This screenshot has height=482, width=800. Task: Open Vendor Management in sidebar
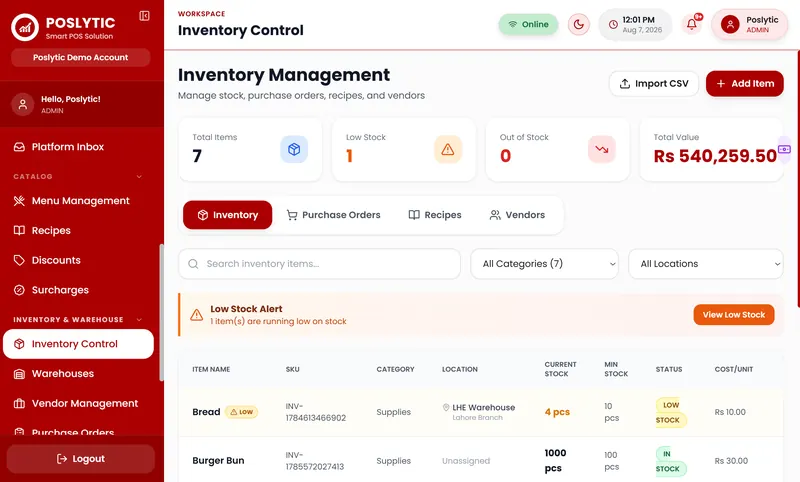(79, 403)
